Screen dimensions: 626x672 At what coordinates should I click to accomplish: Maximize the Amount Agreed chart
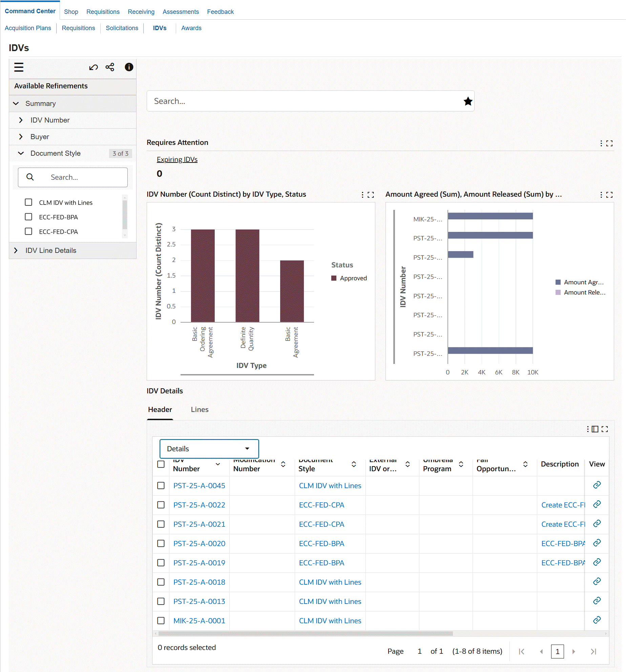click(x=609, y=195)
